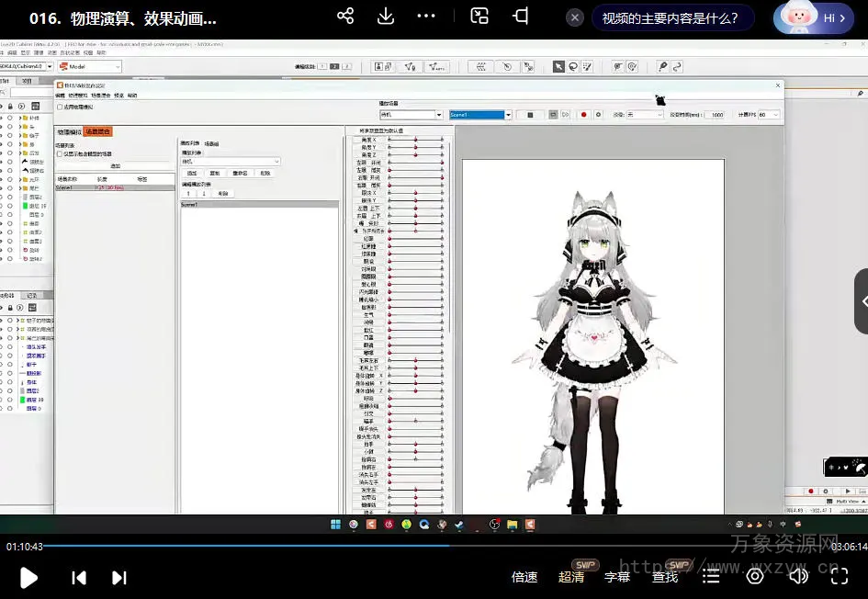Toggle the player volume speaker icon
868x599 pixels.
point(798,576)
